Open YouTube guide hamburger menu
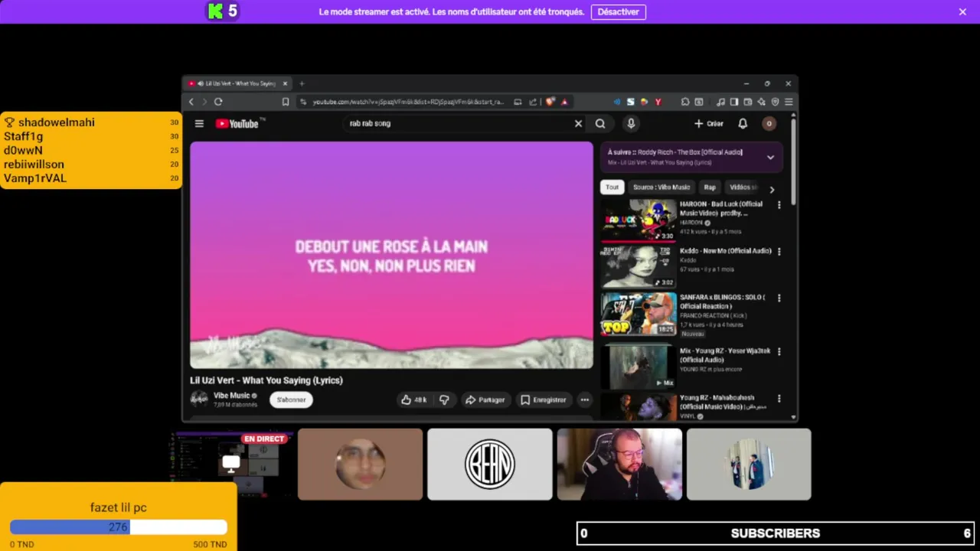980x551 pixels. [199, 123]
